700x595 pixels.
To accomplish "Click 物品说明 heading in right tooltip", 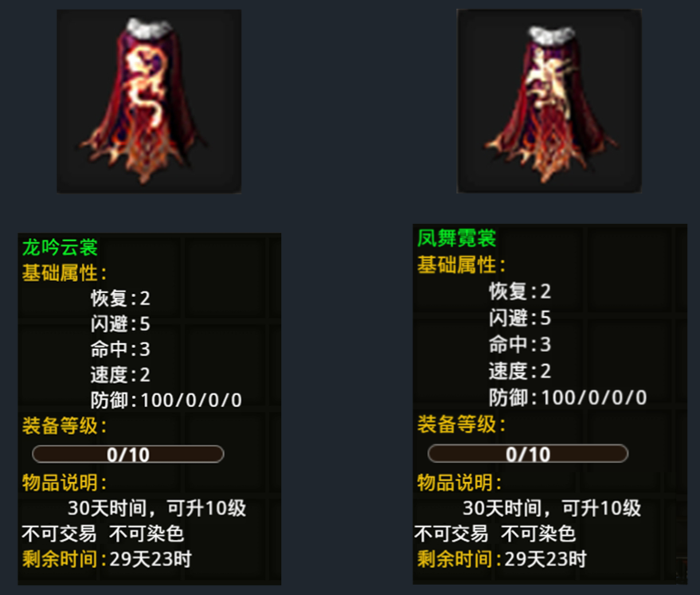I will (459, 483).
